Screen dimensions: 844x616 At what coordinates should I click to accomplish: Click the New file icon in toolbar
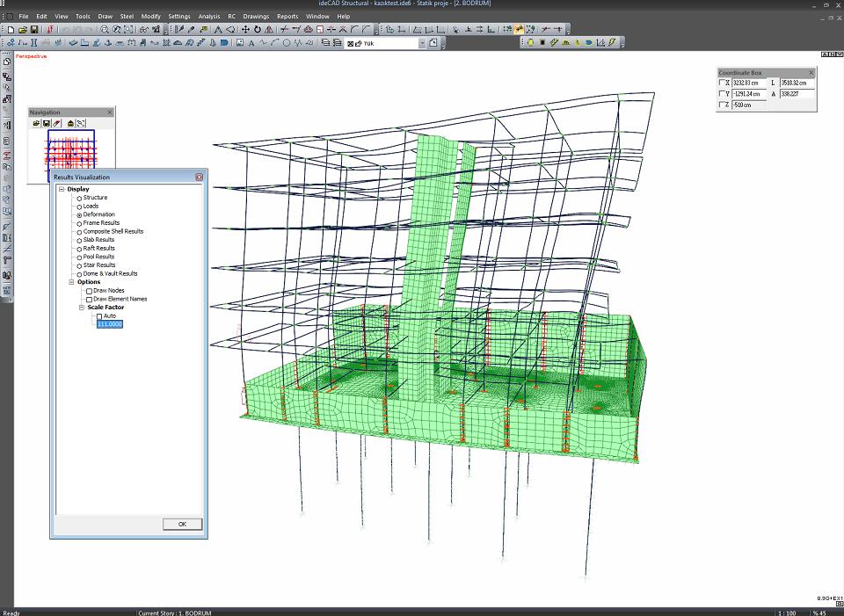11,30
